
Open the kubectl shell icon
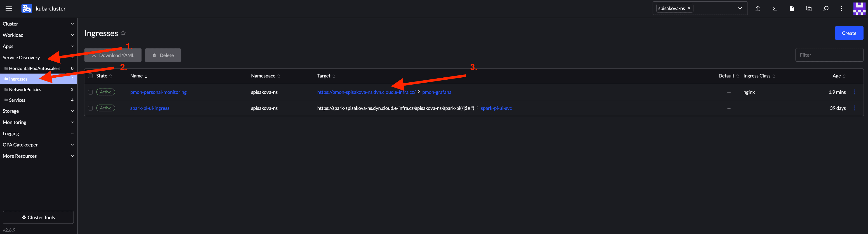pyautogui.click(x=774, y=8)
